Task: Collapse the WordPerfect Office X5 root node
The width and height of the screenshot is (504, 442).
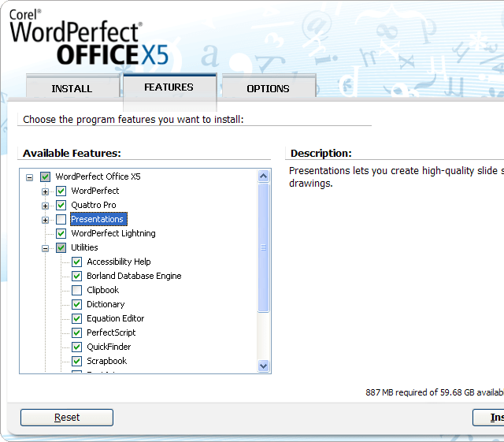Action: click(x=30, y=177)
